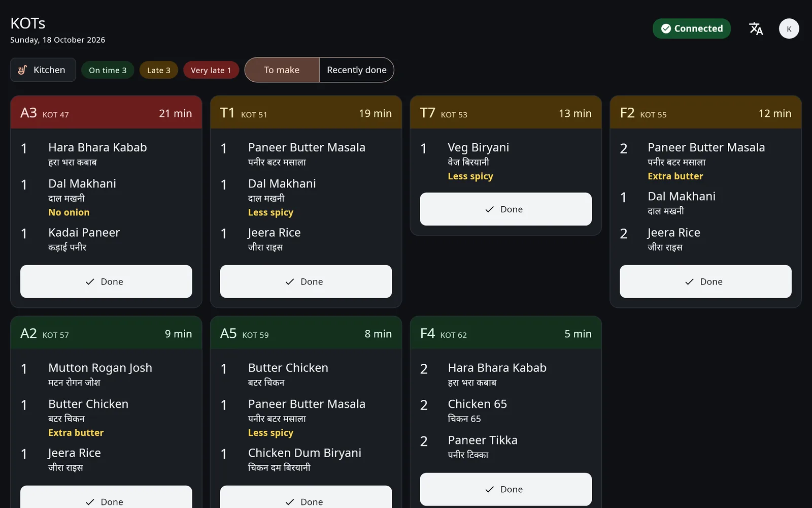Mark A2 KOT 57 as Done
812x508 pixels.
pyautogui.click(x=106, y=498)
